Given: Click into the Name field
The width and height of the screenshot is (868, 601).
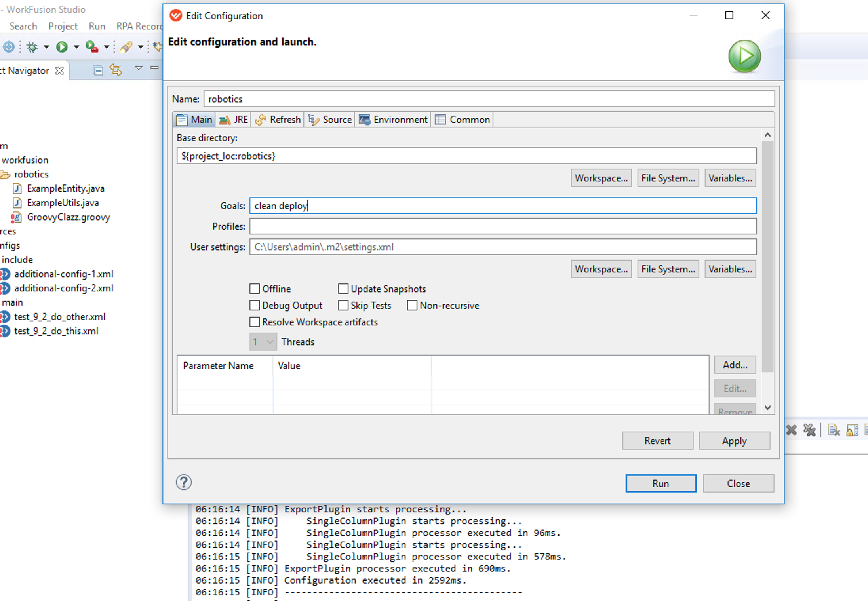Looking at the screenshot, I should [x=489, y=99].
